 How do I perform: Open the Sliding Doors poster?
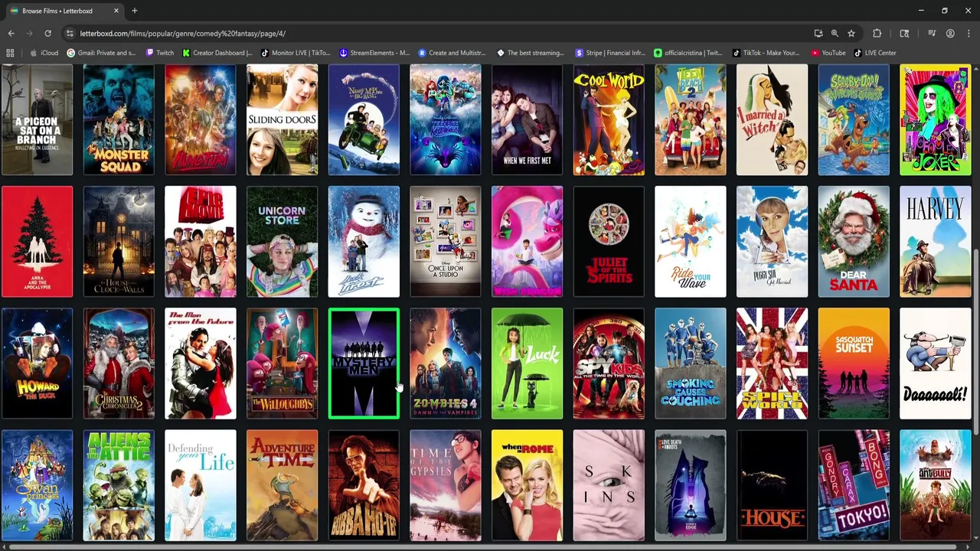(x=282, y=119)
